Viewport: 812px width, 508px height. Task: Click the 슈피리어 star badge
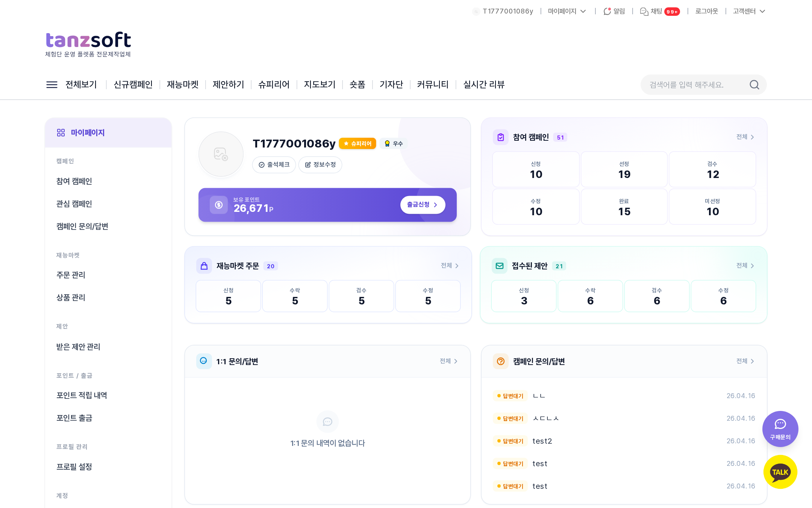pos(358,143)
